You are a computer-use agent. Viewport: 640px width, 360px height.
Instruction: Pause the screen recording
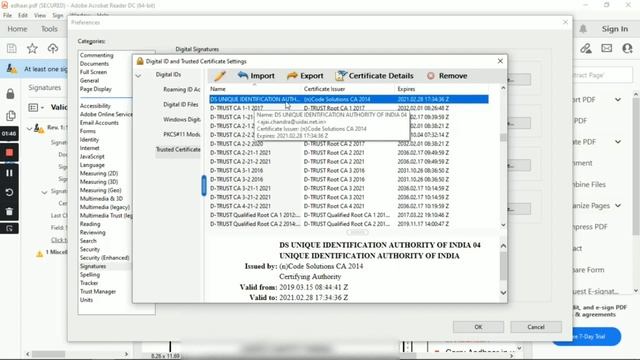point(9,173)
